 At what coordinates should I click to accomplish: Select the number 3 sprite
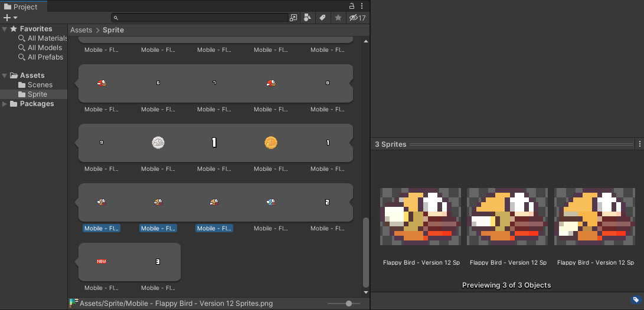(158, 262)
